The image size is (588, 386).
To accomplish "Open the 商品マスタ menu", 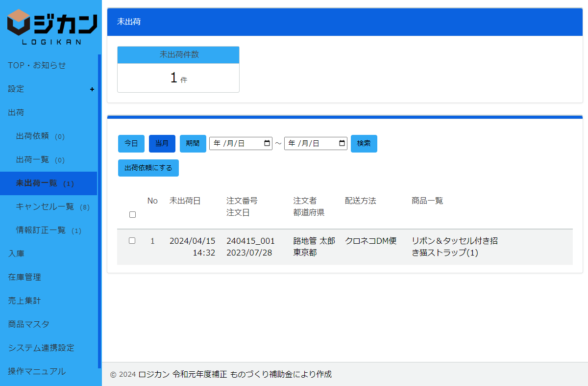I will [x=28, y=324].
